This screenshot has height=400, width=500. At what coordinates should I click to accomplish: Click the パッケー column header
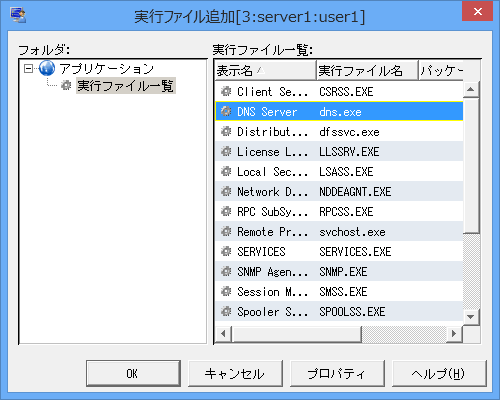pos(441,70)
